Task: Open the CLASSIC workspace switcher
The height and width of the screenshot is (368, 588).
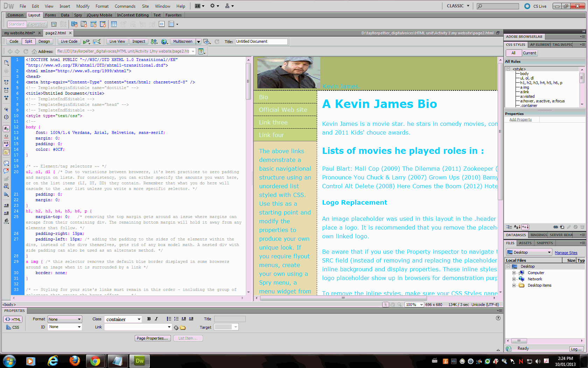Action: (458, 6)
